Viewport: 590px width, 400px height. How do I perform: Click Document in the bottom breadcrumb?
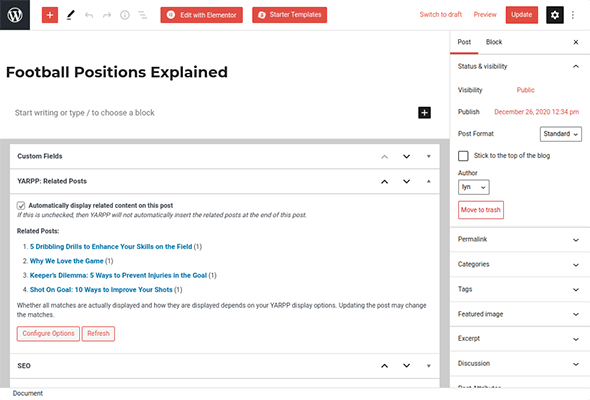coord(27,394)
